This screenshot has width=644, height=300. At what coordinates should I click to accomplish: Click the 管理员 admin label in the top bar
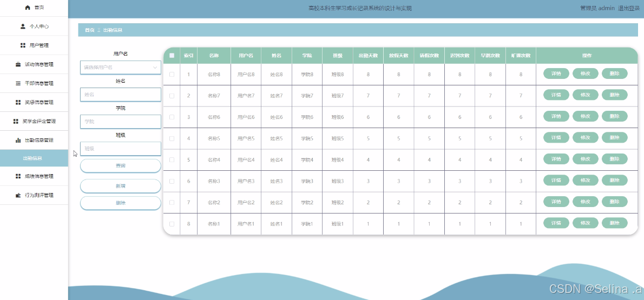click(597, 8)
